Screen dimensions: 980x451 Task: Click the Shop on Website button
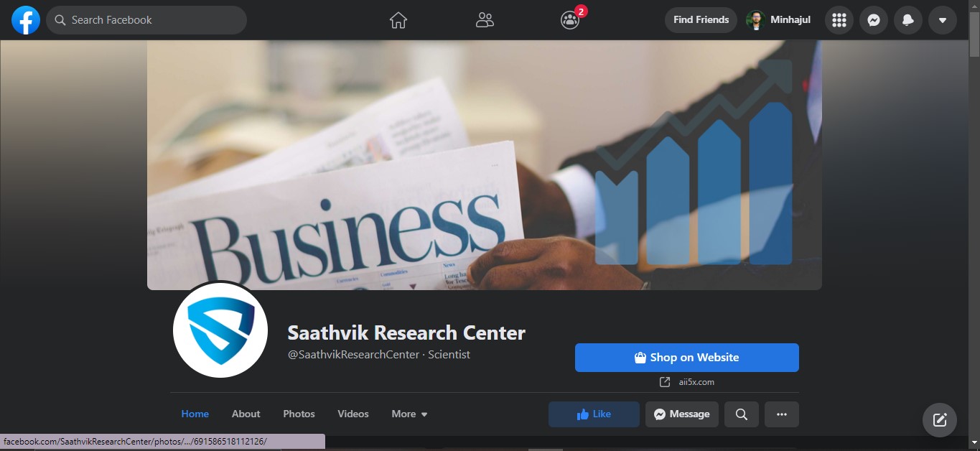[x=687, y=358]
